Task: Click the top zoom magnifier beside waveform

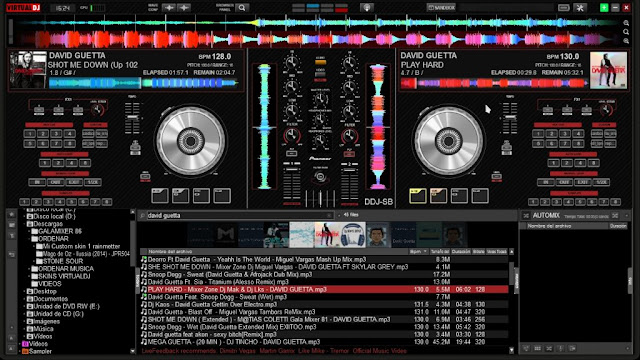Action: (626, 23)
